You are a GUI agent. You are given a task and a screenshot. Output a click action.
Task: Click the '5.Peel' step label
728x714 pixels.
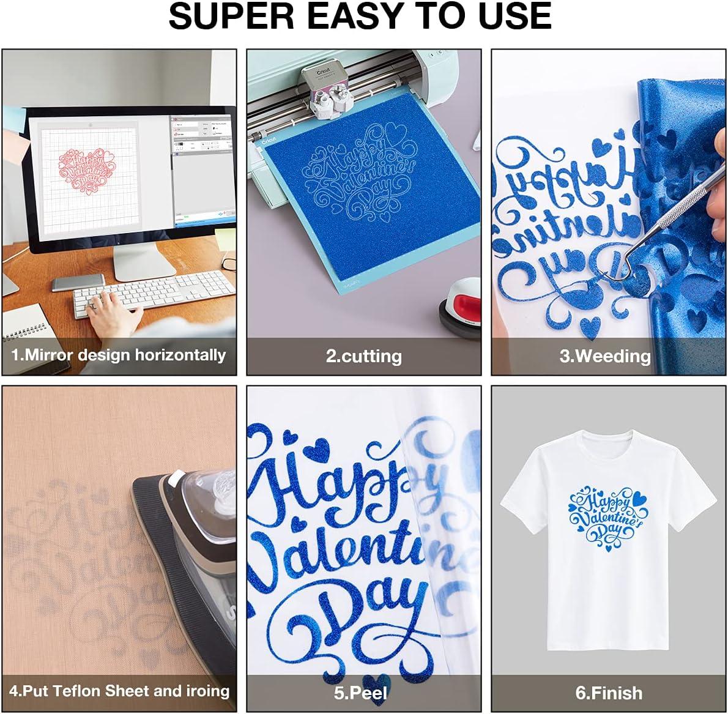(x=360, y=693)
